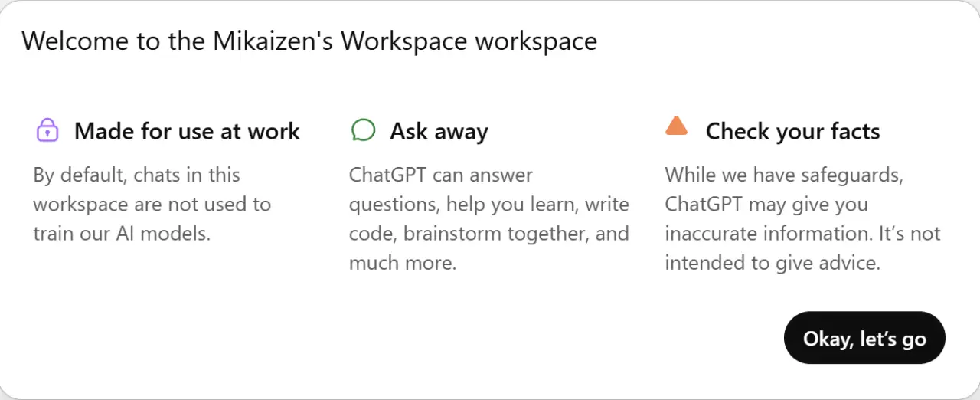Click the 'workspace are not used to' line
Image resolution: width=980 pixels, height=400 pixels.
point(152,205)
